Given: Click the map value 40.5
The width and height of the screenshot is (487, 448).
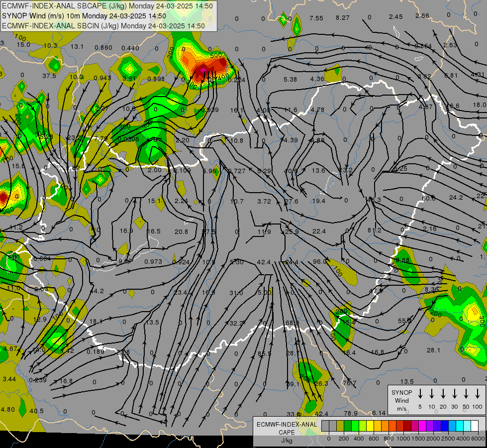Looking at the screenshot, I should [37, 411].
